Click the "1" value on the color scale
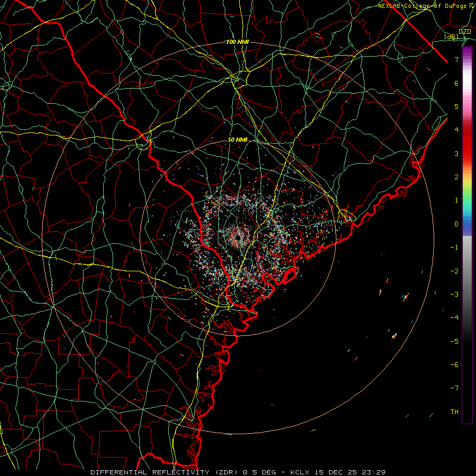 [456, 200]
